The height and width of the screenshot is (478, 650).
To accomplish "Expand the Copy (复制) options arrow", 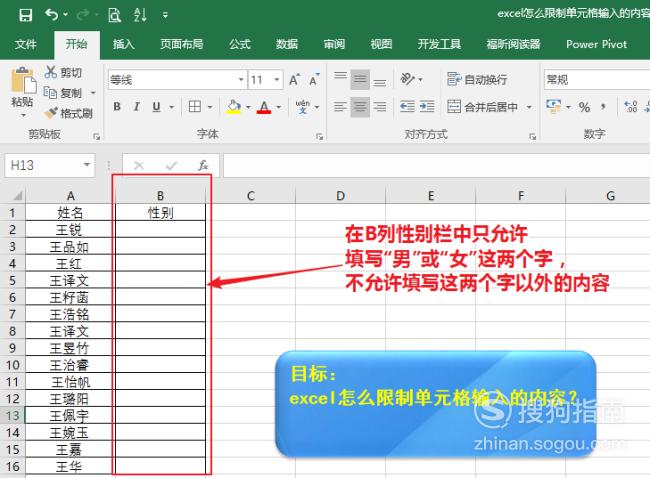I will coord(93,93).
